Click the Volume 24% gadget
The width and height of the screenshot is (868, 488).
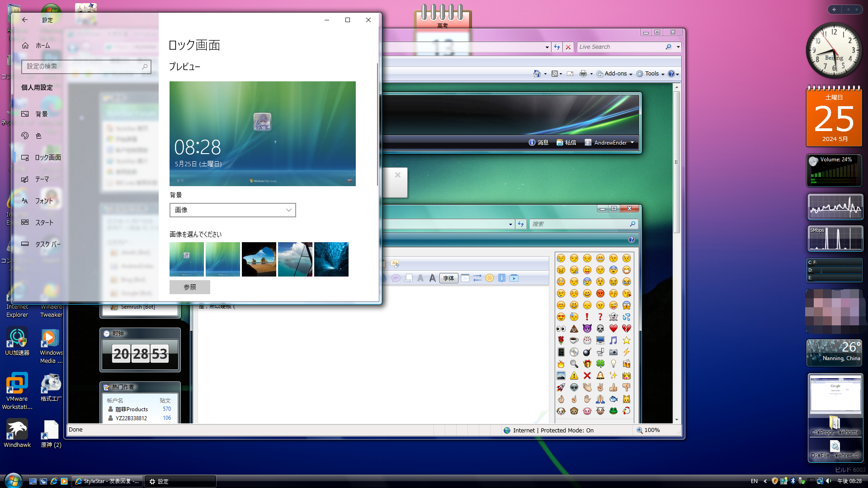click(x=835, y=171)
